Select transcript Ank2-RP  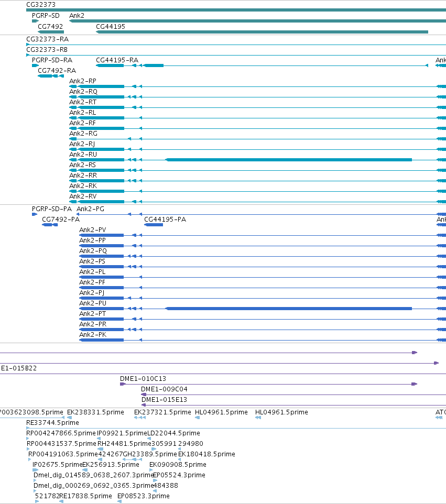click(83, 81)
